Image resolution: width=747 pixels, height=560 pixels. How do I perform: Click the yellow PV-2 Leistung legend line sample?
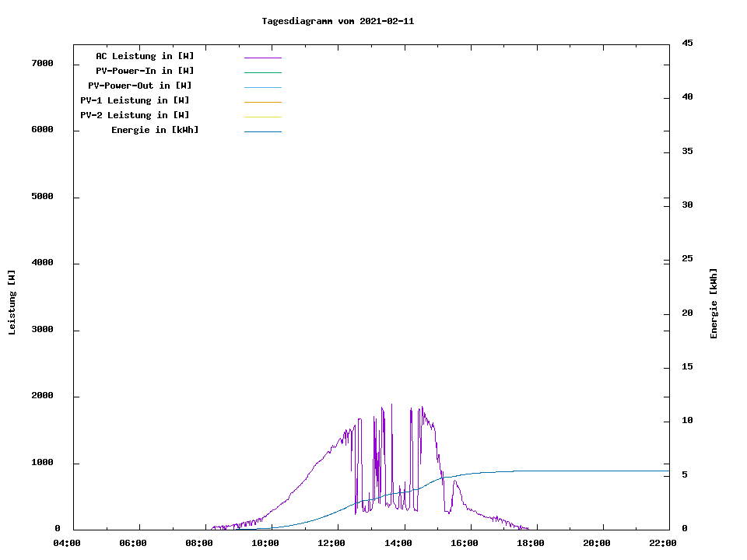coord(262,117)
